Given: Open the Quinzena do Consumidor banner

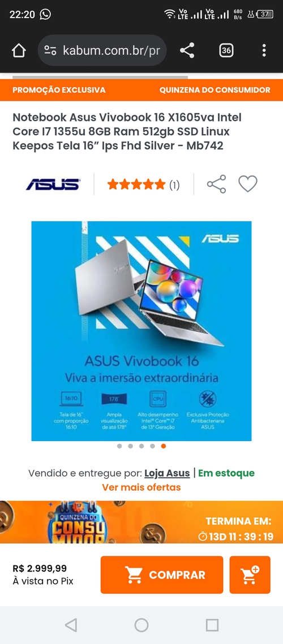Looking at the screenshot, I should pos(141,522).
